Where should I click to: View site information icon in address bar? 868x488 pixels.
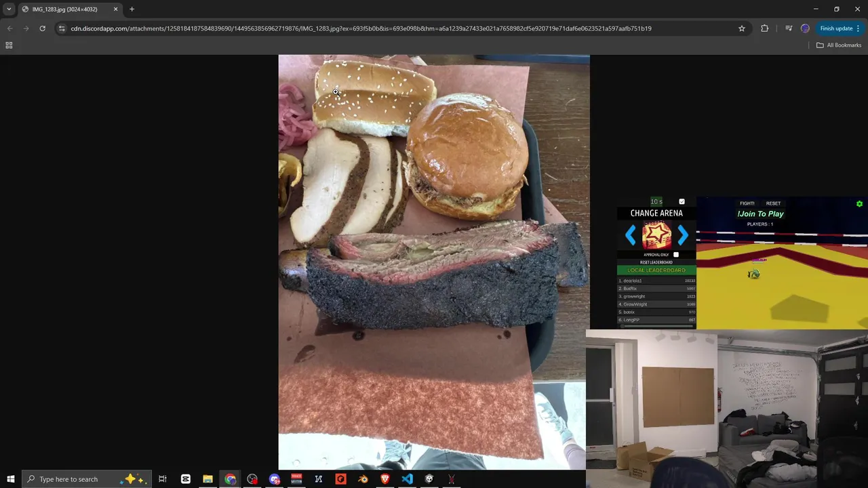click(x=62, y=28)
